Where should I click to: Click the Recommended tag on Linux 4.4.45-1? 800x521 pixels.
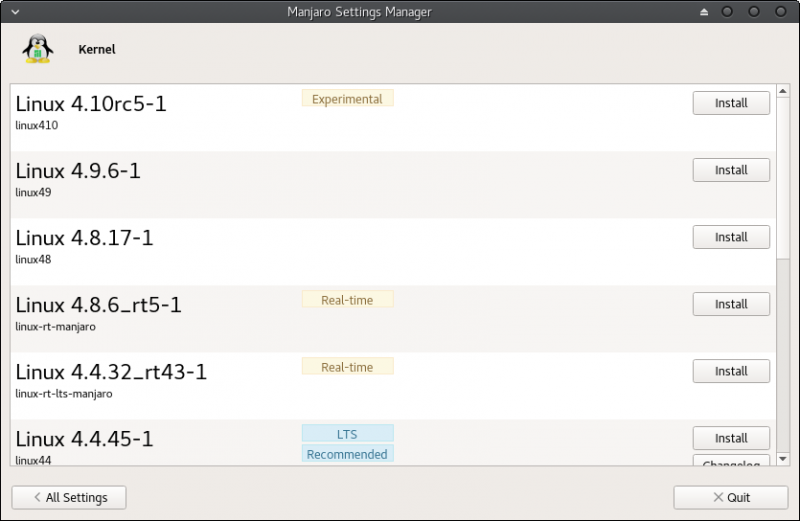click(x=347, y=454)
